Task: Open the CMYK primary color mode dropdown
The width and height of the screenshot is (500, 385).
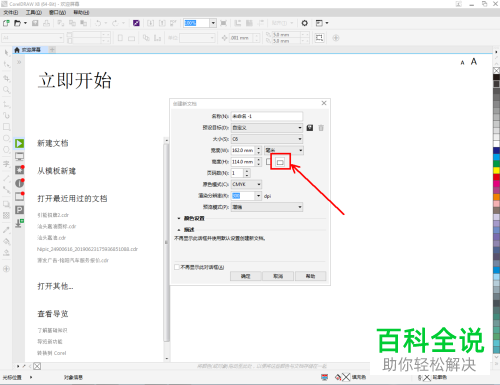Action: click(246, 184)
